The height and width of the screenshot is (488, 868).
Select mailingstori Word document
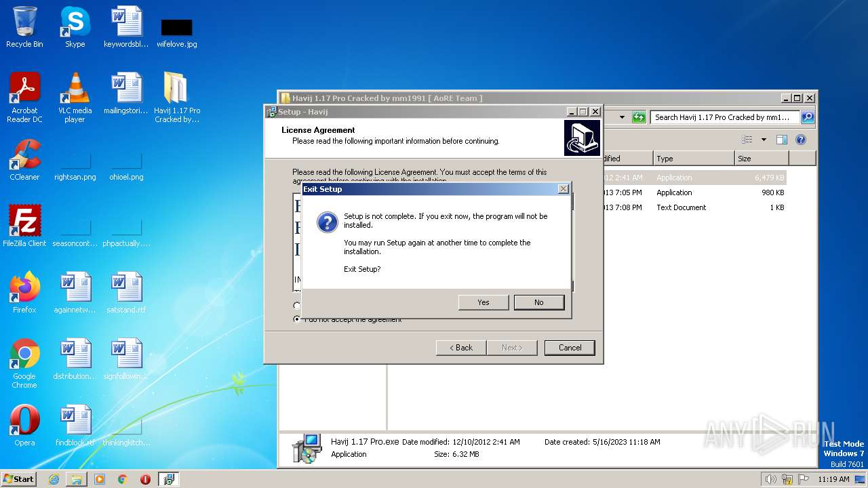tap(126, 94)
